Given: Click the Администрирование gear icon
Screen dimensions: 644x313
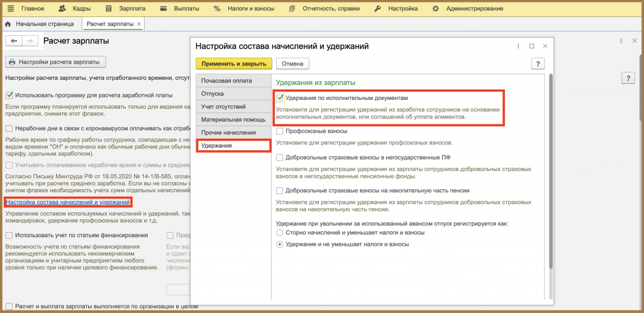Looking at the screenshot, I should [x=436, y=8].
